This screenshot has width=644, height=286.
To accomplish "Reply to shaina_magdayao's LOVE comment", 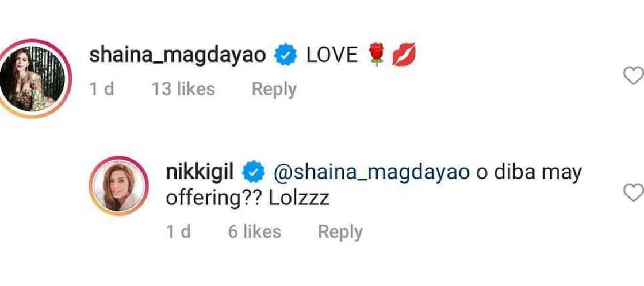I will 274,89.
